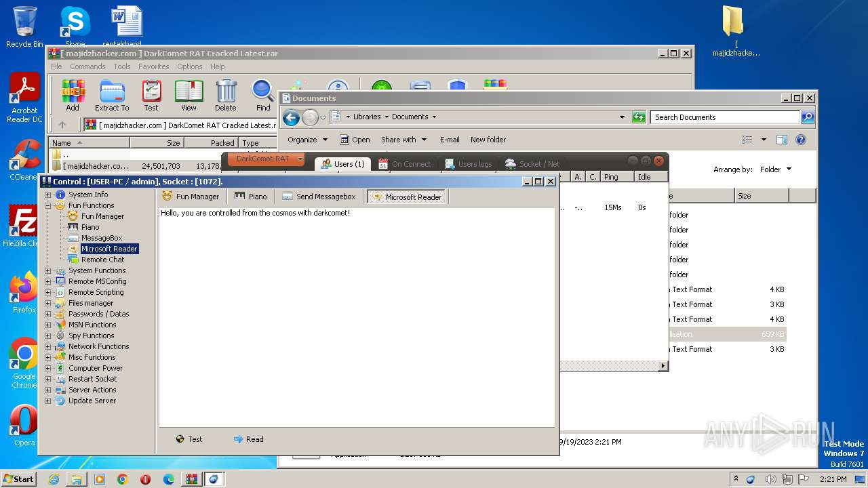The height and width of the screenshot is (488, 868).
Task: Click Test button in Microsoft Reader
Action: 189,439
